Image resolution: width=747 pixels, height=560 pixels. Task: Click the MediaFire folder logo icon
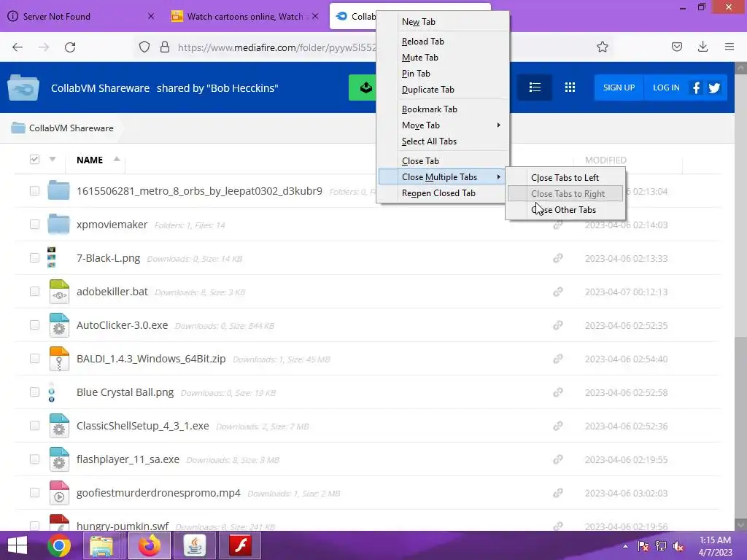tap(23, 87)
